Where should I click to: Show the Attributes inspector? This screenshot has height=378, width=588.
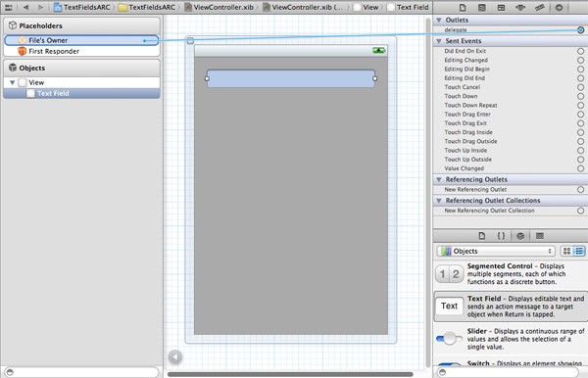click(x=520, y=8)
